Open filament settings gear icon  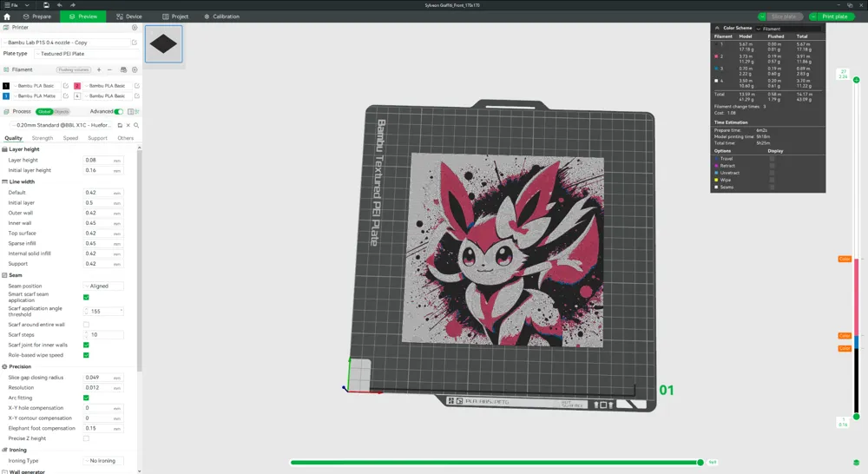pyautogui.click(x=135, y=69)
